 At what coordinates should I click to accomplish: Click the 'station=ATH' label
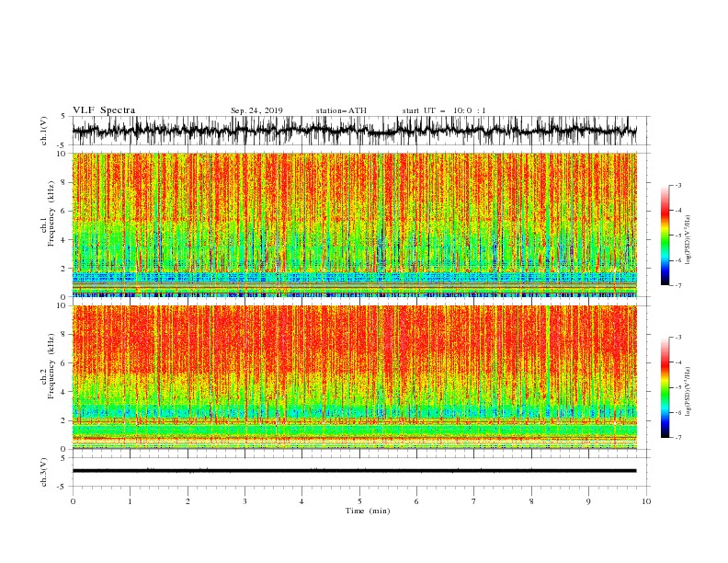341,110
